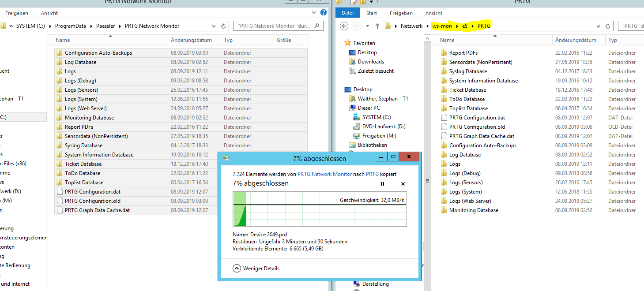
Task: Select Dieser PC in navigation pane
Action: coord(369,108)
